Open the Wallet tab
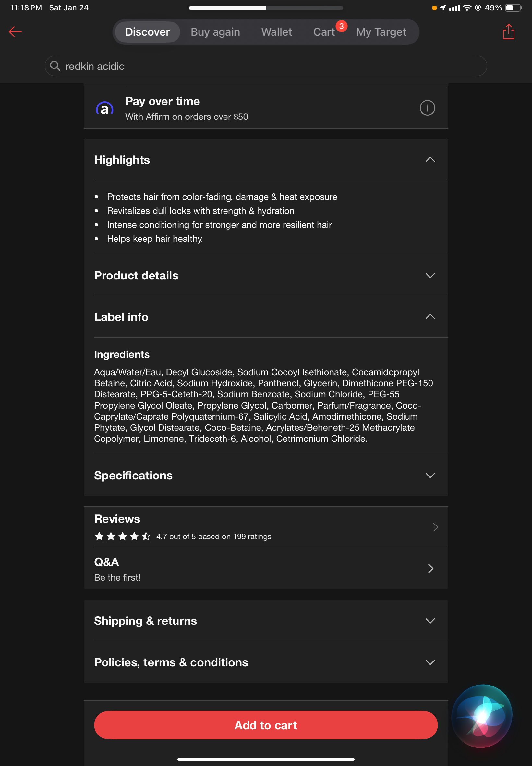532x766 pixels. tap(276, 32)
